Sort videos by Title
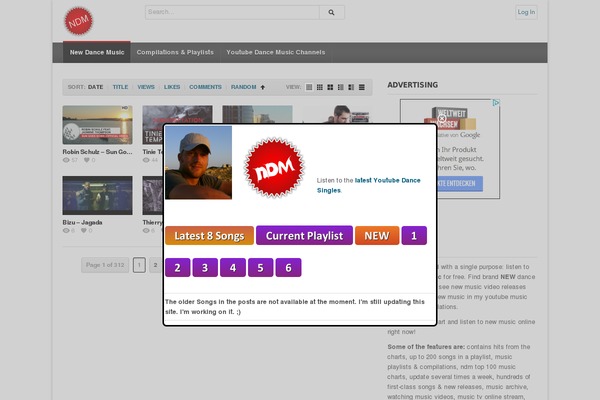600x400 pixels. coord(120,87)
